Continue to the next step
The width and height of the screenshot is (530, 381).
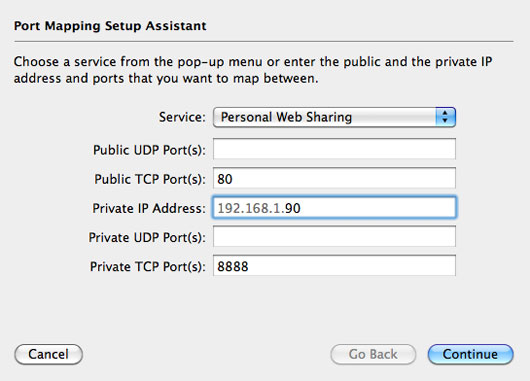tap(471, 354)
